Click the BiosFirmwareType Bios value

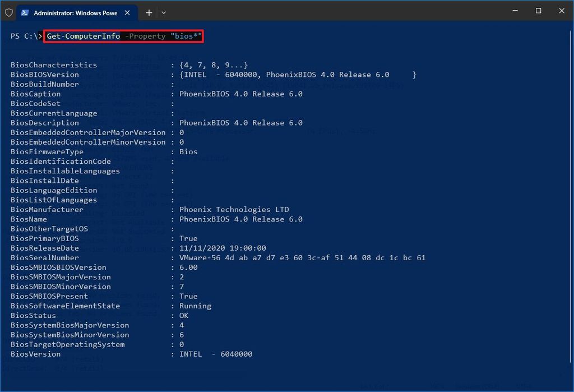click(188, 151)
